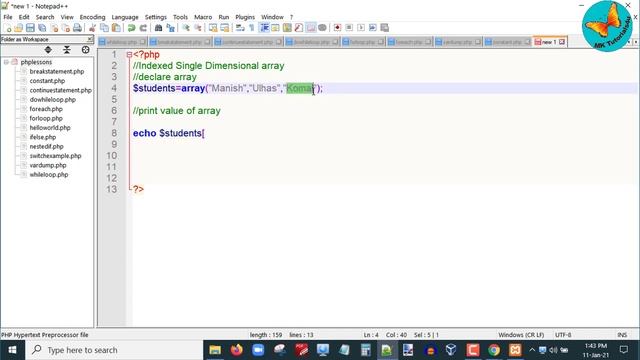Open the notification center icon
This screenshot has width=640, height=360.
click(624, 350)
